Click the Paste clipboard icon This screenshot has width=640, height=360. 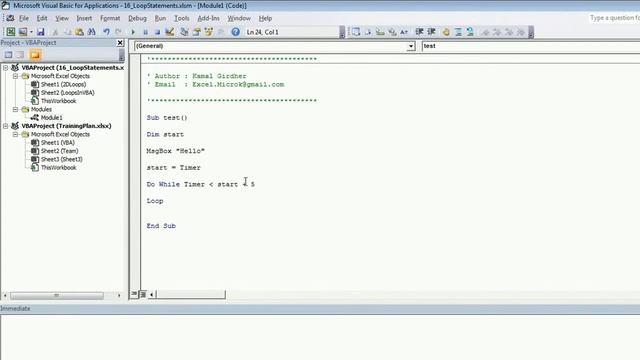[79, 32]
